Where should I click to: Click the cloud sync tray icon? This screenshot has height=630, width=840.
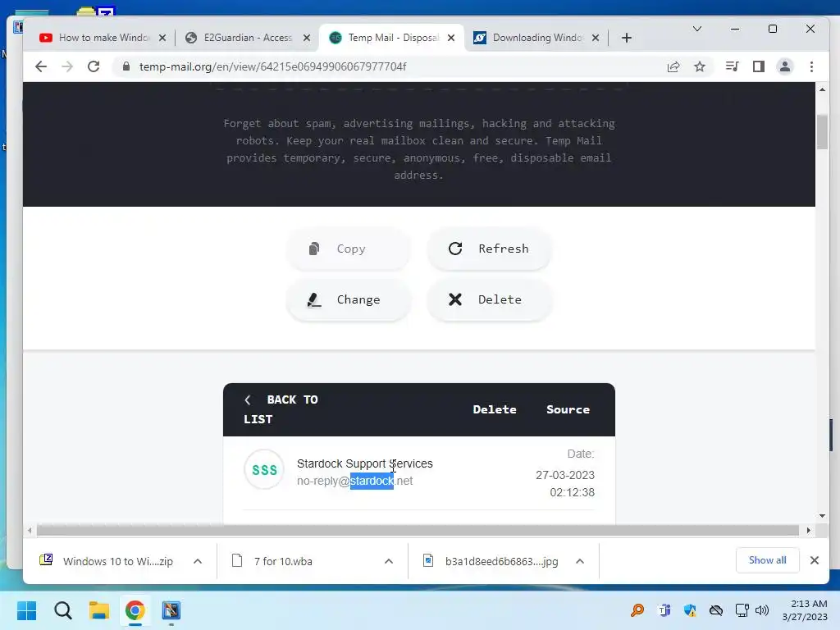(x=716, y=610)
